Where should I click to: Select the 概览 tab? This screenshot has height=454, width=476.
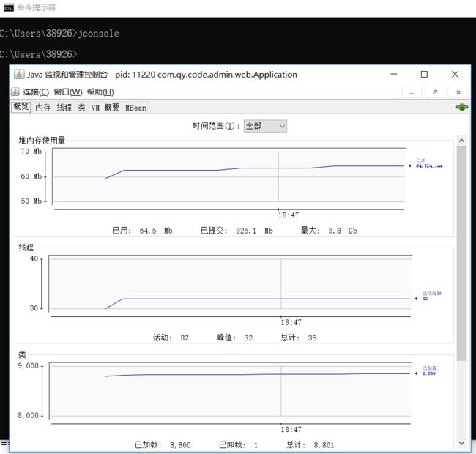coord(21,107)
